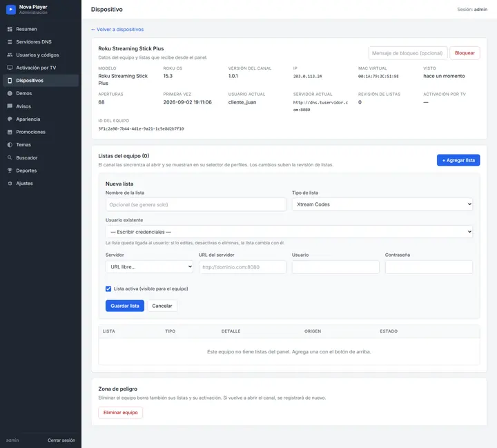Focus the Mensaje de bloqueo field

tap(408, 53)
